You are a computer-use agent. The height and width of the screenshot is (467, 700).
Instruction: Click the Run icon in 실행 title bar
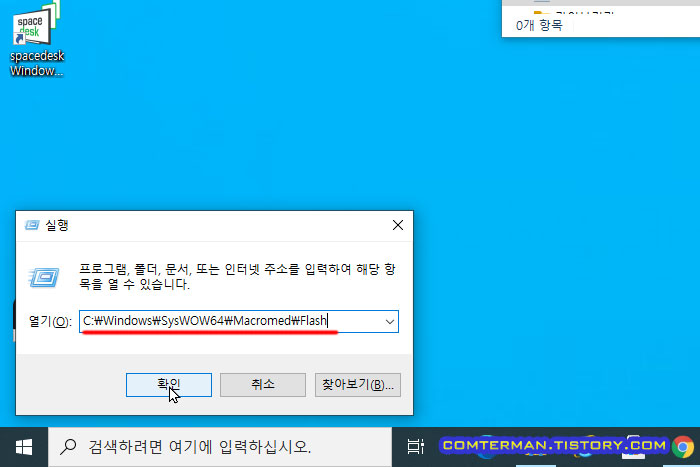(x=32, y=225)
